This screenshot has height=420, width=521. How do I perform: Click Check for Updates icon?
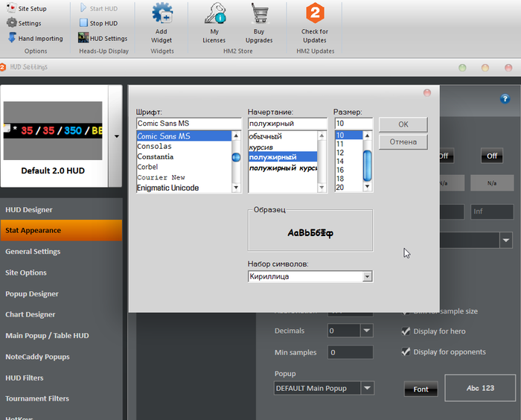315,13
